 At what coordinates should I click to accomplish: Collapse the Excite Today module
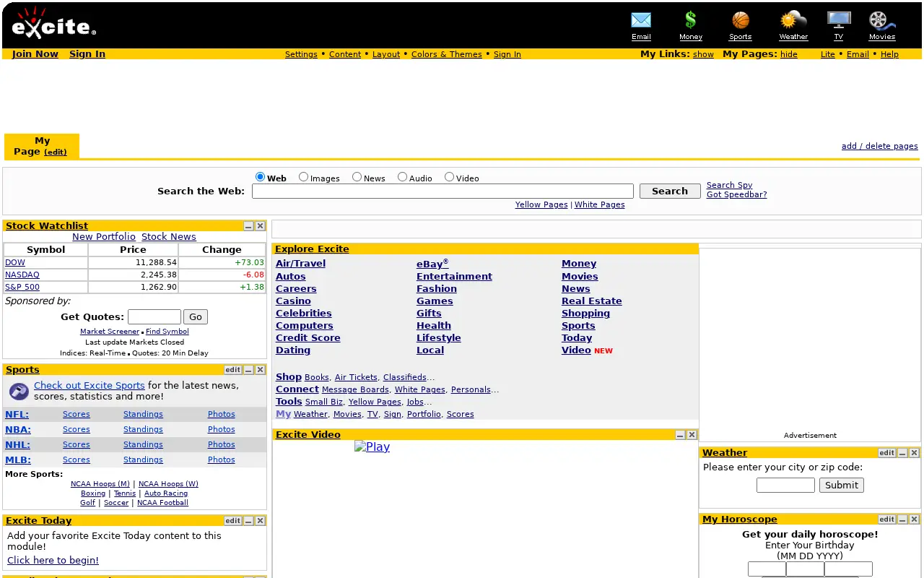coord(248,521)
